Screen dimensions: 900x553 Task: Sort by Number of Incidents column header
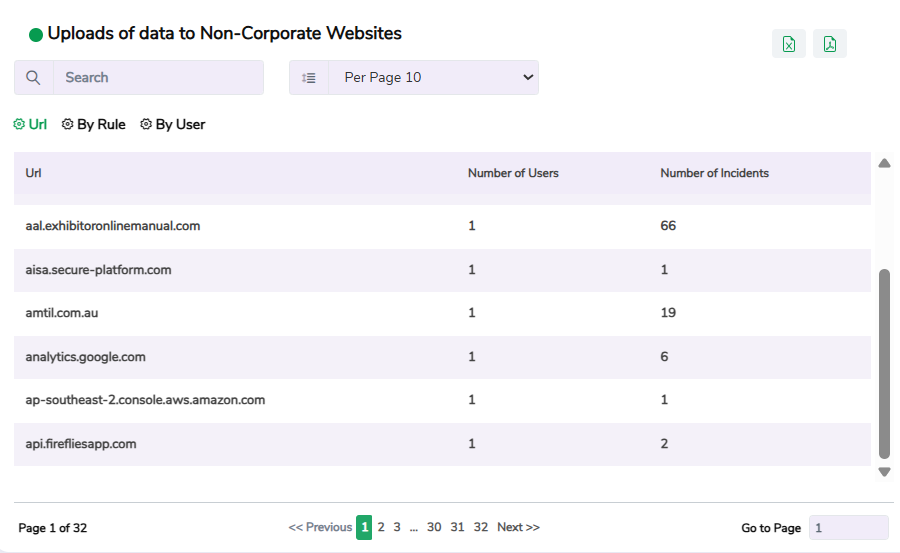pyautogui.click(x=714, y=173)
